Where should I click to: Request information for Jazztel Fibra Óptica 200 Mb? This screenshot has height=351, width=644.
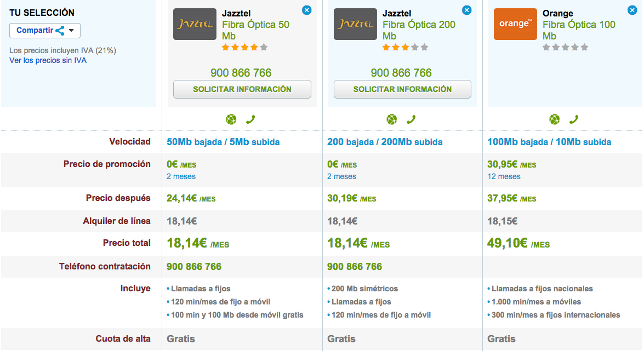(402, 89)
